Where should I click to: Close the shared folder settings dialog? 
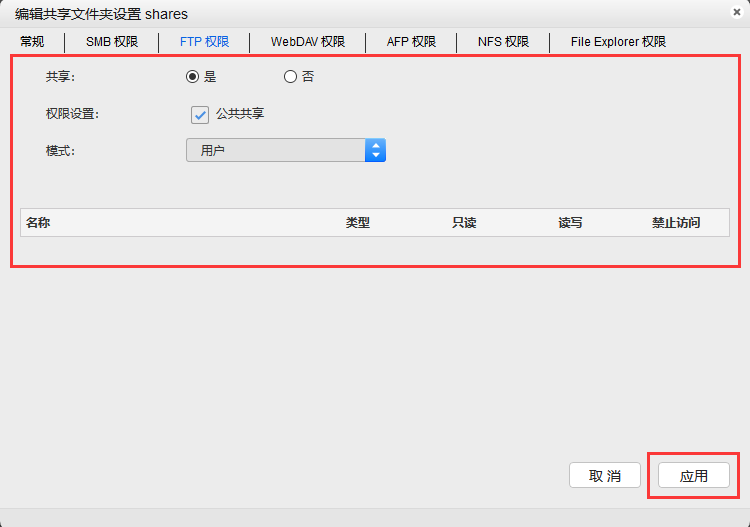click(x=736, y=12)
